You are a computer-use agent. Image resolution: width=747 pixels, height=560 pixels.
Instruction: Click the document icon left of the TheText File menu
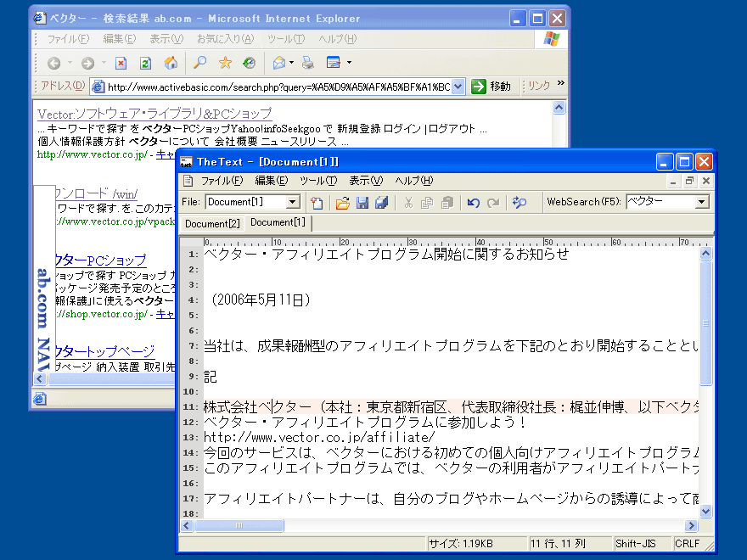coord(188,181)
